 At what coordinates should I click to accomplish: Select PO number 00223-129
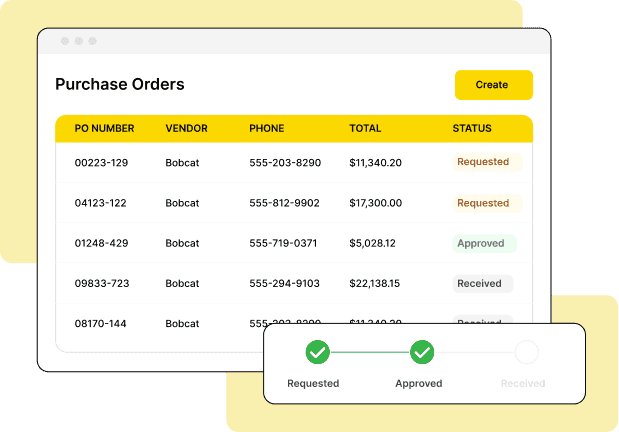[x=101, y=163]
